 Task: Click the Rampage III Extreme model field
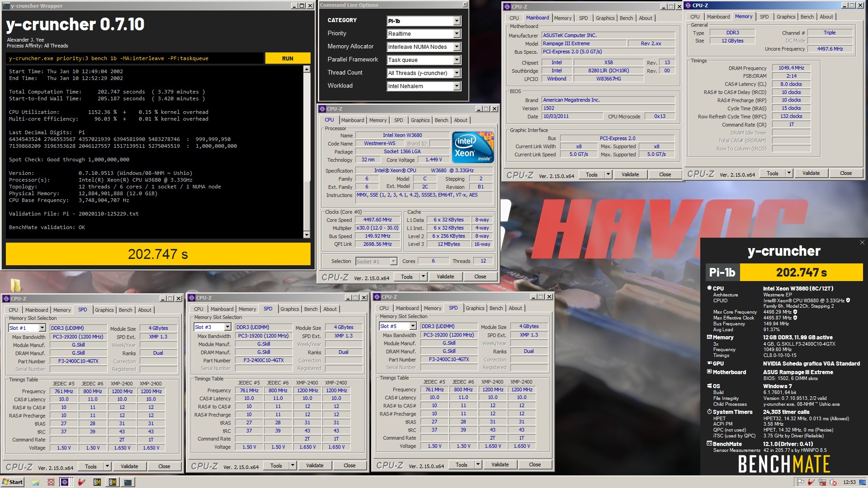pyautogui.click(x=584, y=43)
